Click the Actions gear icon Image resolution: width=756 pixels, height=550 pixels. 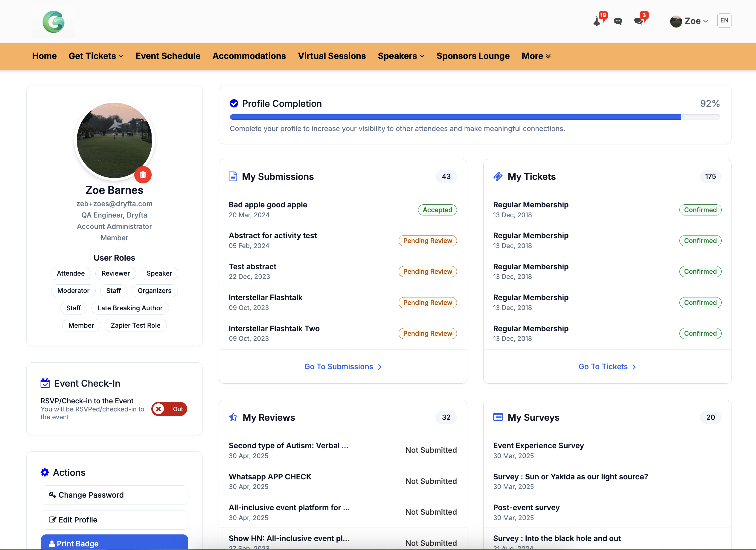(45, 472)
